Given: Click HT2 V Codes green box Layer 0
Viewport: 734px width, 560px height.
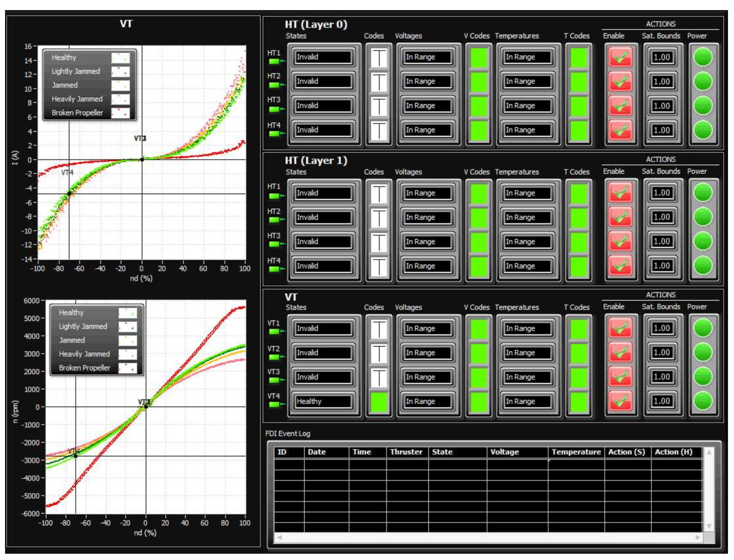Looking at the screenshot, I should coord(479,81).
